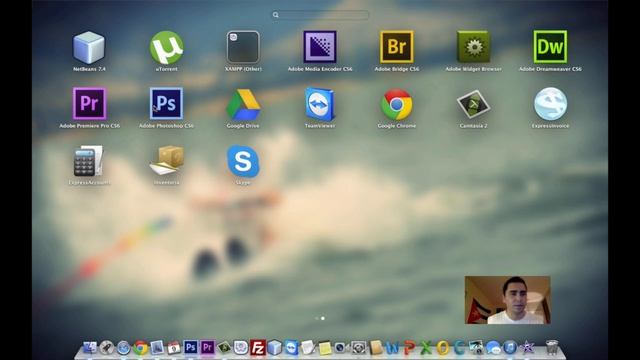The image size is (640, 360).
Task: Open Adobe Media Encoder CS6
Action: [320, 47]
